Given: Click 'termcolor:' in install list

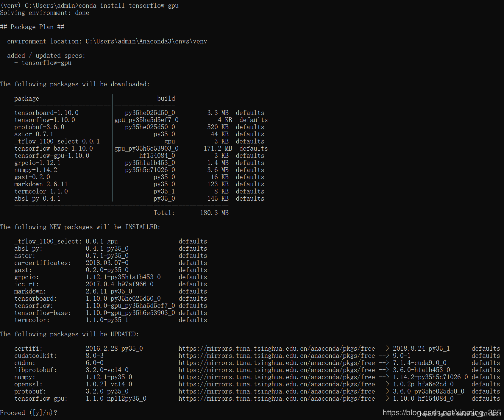Looking at the screenshot, I should tap(32, 320).
